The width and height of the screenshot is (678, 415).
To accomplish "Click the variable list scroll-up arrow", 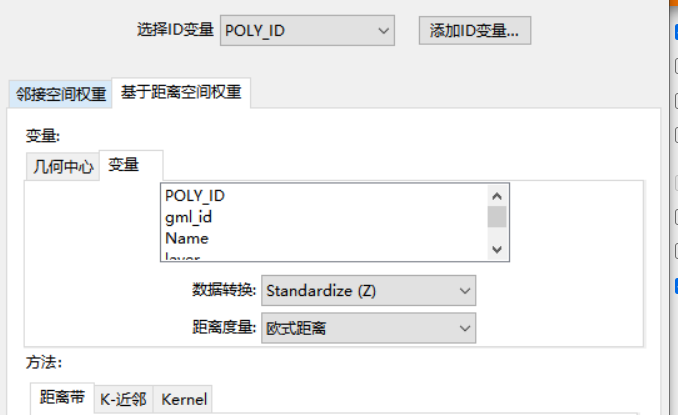I will pos(497,195).
